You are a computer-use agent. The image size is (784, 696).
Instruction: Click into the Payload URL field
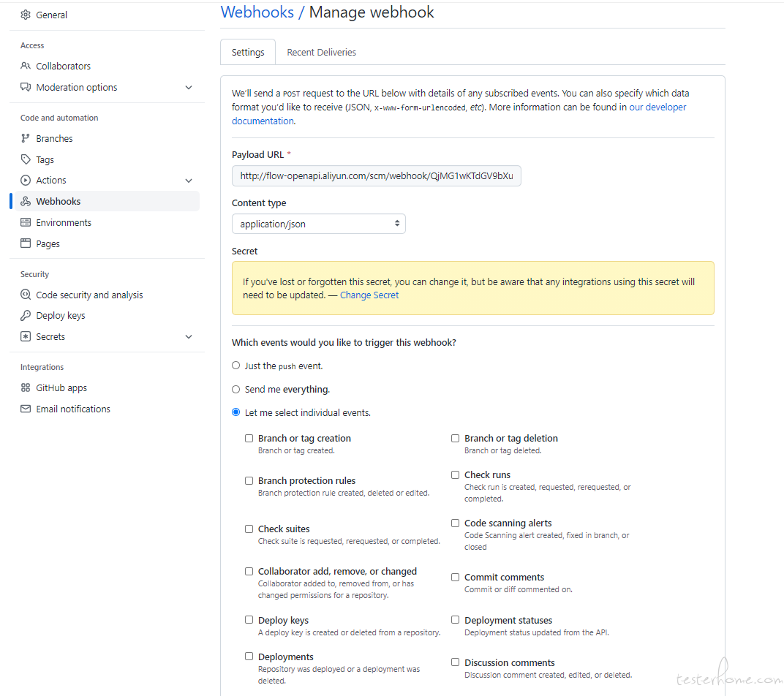tap(377, 176)
